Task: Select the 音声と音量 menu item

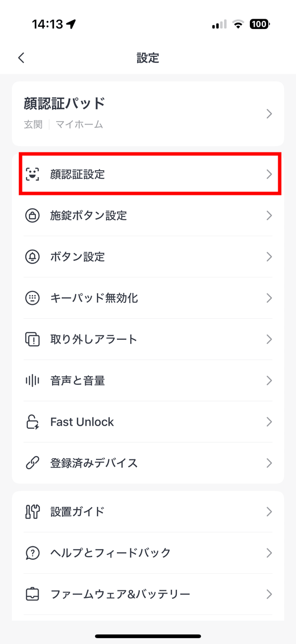Action: [x=148, y=380]
